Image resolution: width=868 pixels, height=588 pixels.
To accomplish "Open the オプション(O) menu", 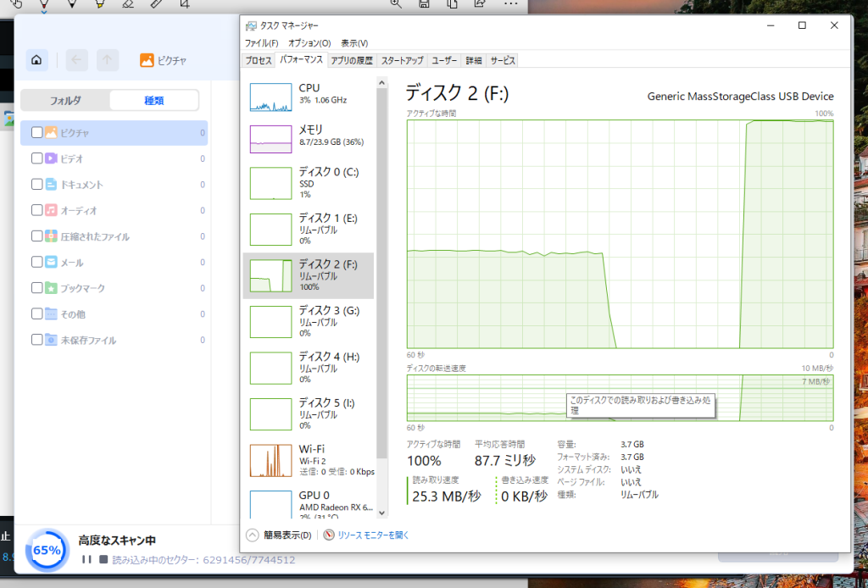I will tap(309, 43).
